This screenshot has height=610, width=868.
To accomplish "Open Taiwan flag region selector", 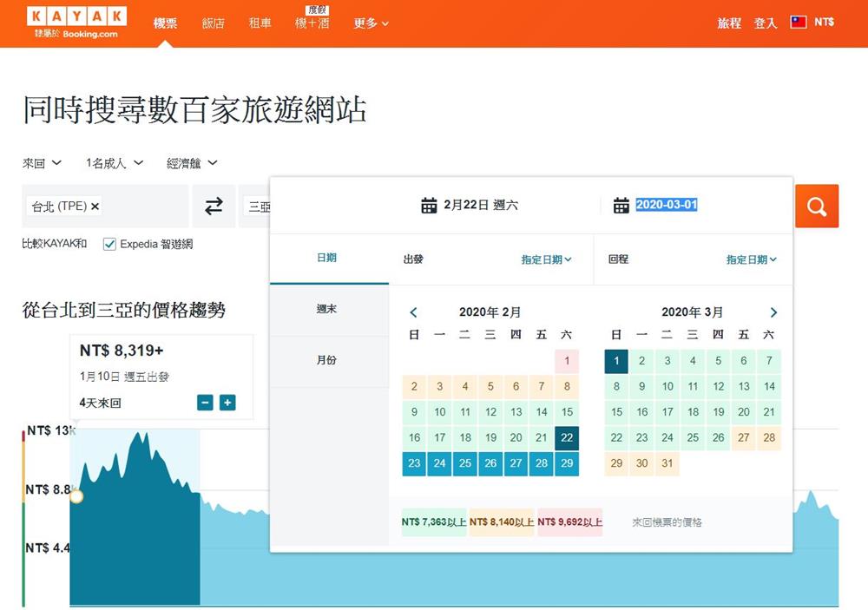I will click(799, 23).
